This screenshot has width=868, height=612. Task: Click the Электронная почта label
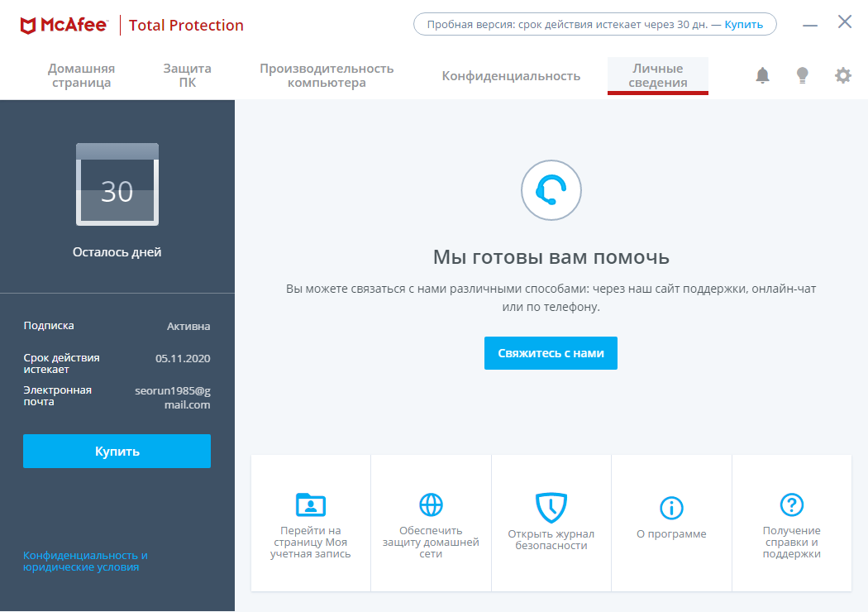tap(58, 395)
